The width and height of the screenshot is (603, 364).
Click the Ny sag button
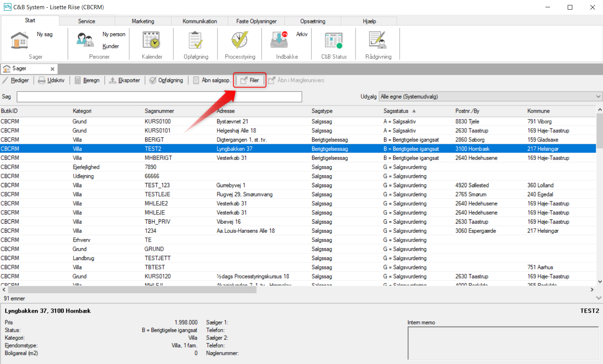(x=44, y=34)
